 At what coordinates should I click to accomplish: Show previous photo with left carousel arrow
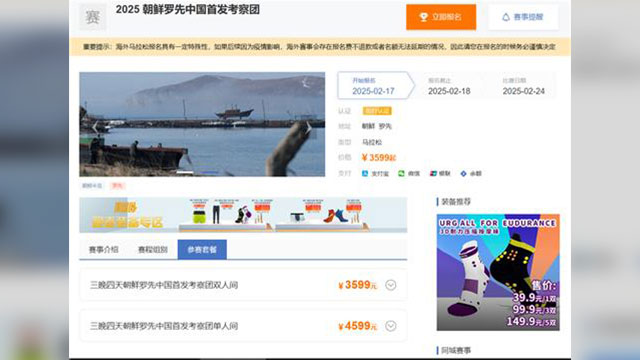click(95, 127)
